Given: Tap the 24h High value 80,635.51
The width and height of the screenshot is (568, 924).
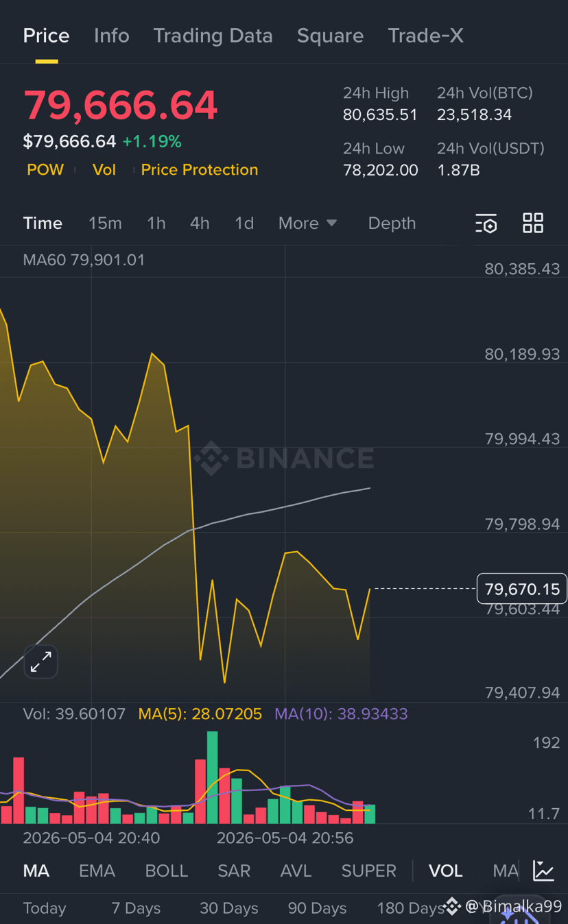Looking at the screenshot, I should tap(380, 115).
